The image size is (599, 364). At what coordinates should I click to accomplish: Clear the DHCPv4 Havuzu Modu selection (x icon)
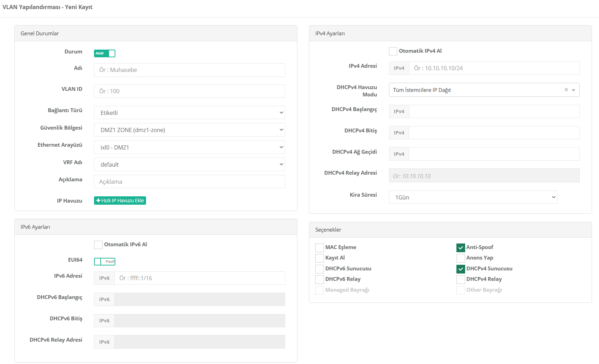566,90
